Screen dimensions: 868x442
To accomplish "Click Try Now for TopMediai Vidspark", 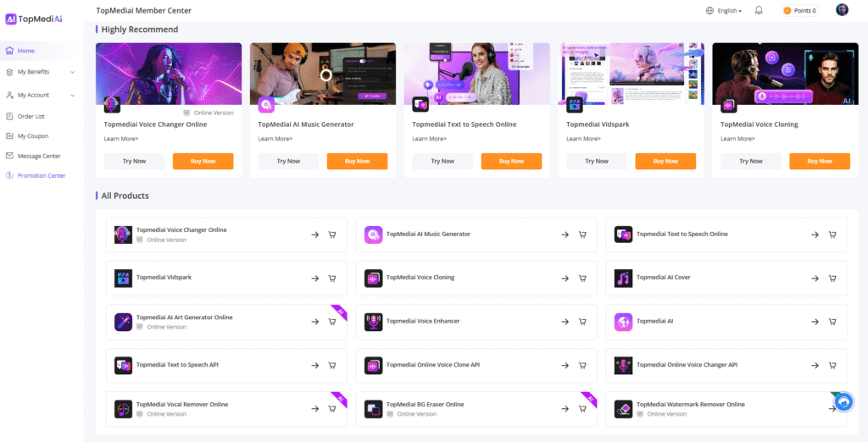I will pos(597,161).
